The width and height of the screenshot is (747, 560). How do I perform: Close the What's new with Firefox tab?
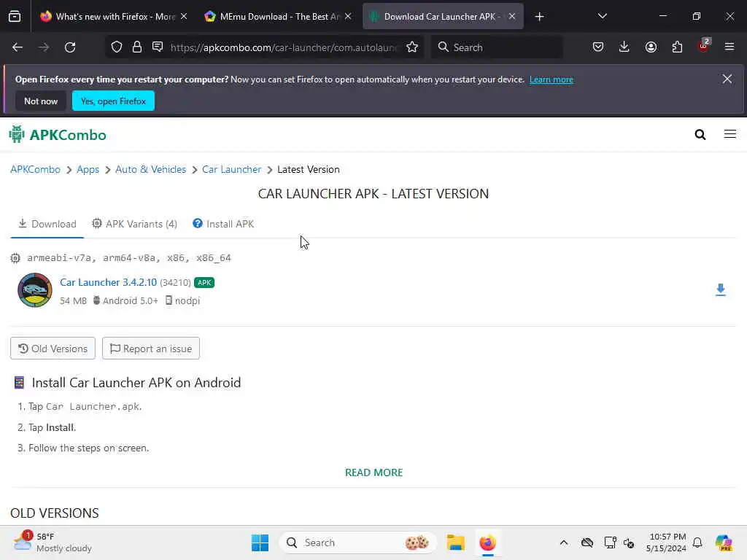184,16
